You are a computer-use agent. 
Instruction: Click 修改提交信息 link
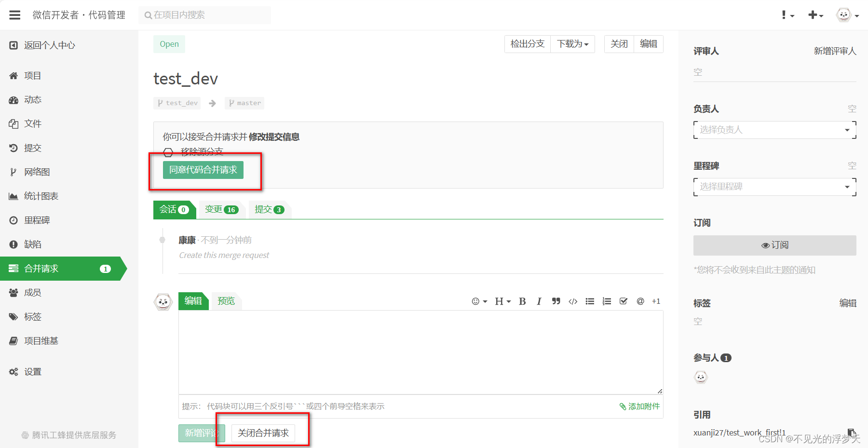pos(274,137)
